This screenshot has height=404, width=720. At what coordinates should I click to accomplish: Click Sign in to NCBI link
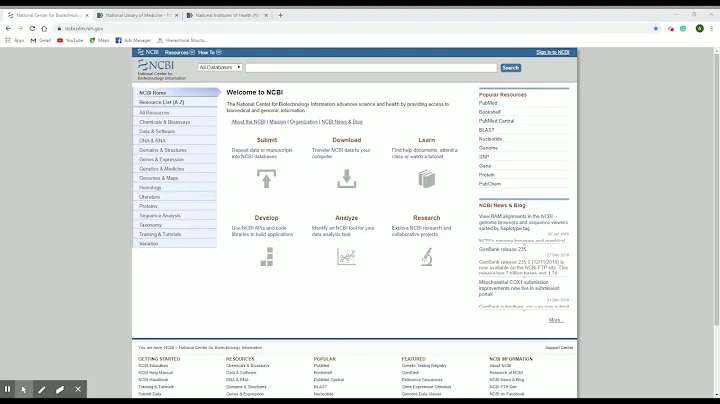coord(552,52)
